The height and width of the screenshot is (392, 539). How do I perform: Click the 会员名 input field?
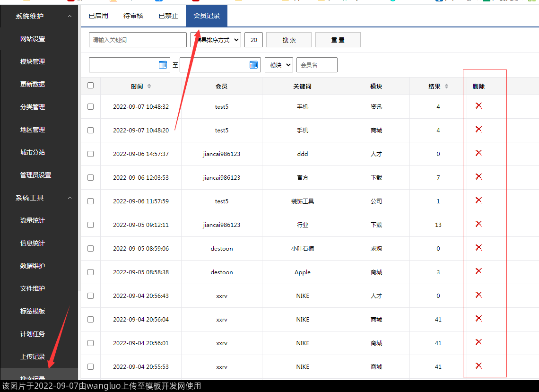(317, 65)
